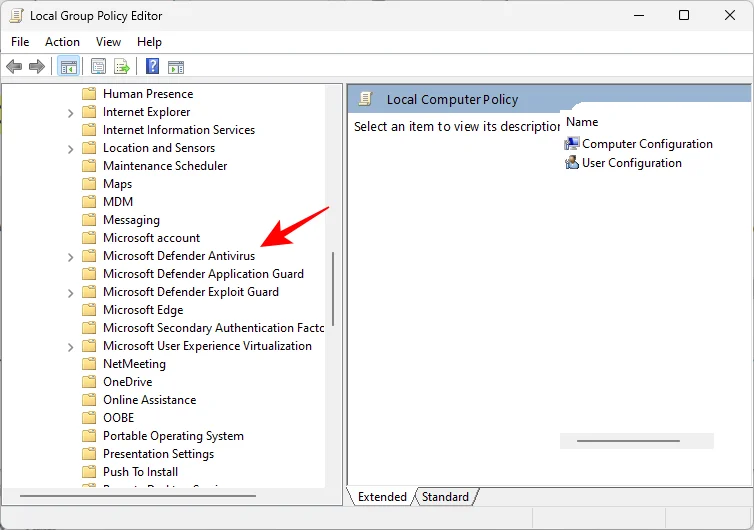This screenshot has height=530, width=754.
Task: Toggle Show/Hide Console Tree toolbar icon
Action: [68, 67]
